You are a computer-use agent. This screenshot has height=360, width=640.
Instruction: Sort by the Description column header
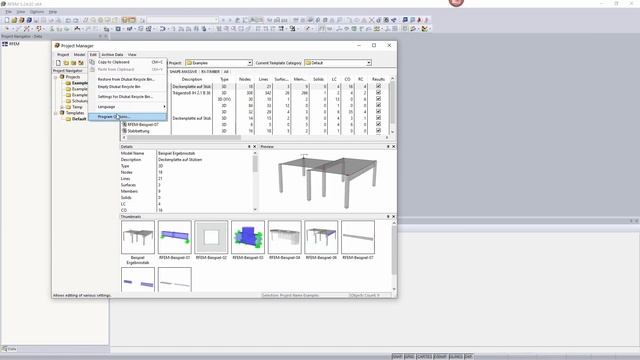coord(191,79)
